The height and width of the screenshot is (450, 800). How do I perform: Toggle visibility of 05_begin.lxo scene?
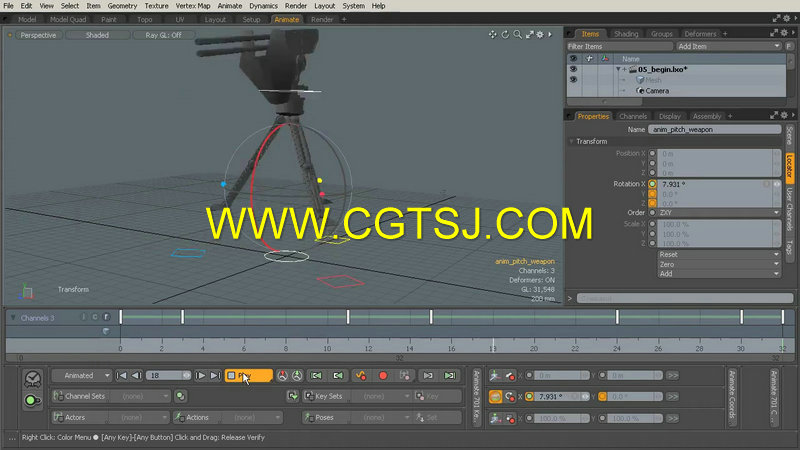pyautogui.click(x=573, y=69)
